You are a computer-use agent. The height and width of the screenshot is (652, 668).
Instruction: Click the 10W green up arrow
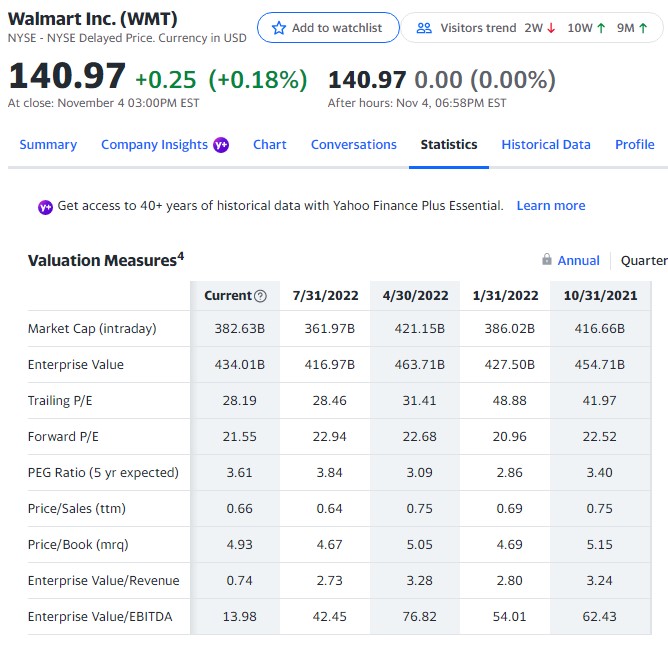pyautogui.click(x=601, y=28)
